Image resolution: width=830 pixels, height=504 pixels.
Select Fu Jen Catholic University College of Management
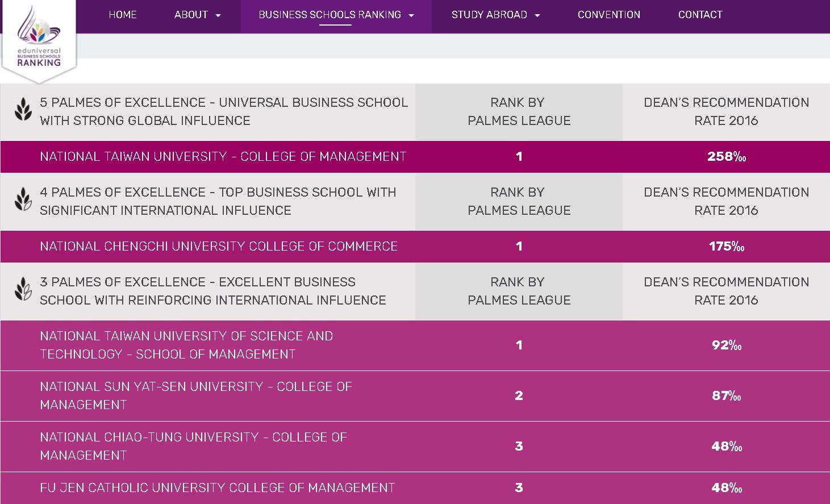point(217,488)
